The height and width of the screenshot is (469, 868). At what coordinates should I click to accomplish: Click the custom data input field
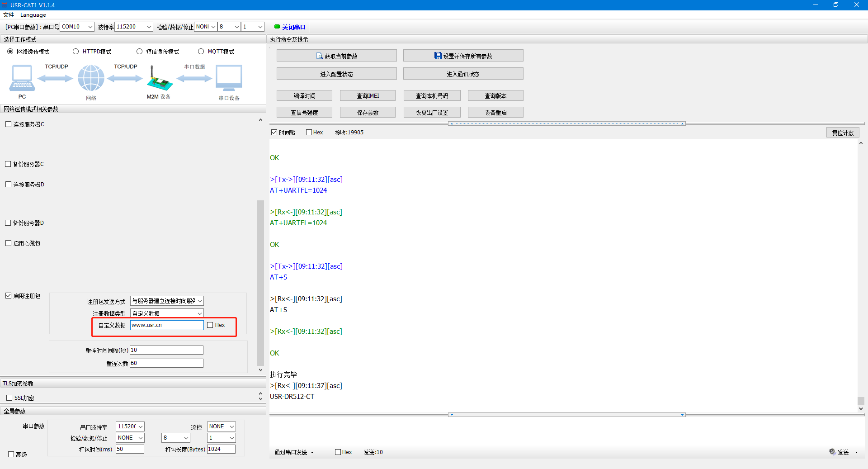tap(166, 325)
